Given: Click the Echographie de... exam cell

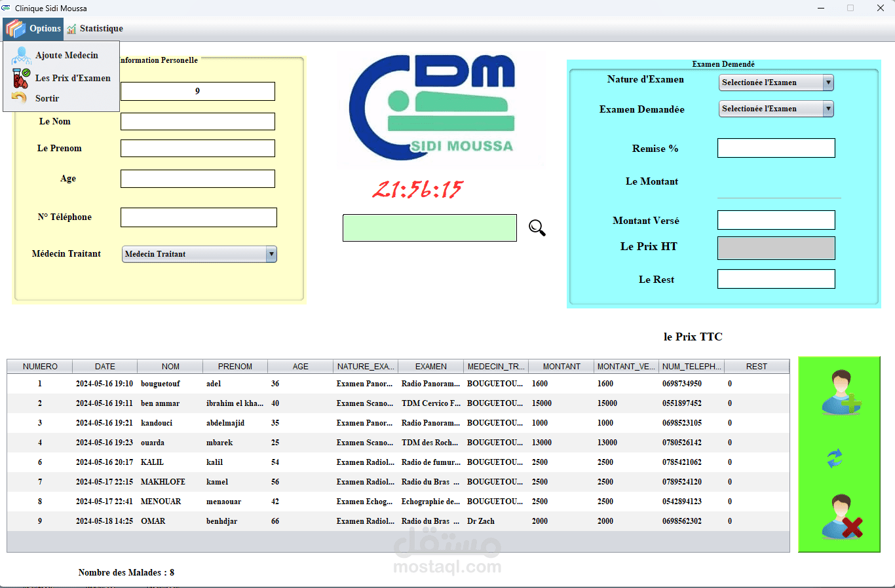Looking at the screenshot, I should coord(431,502).
